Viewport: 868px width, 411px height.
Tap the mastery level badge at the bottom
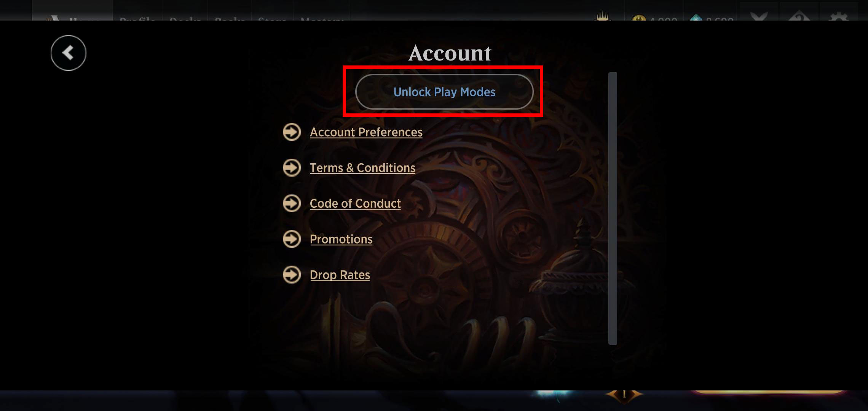point(624,395)
